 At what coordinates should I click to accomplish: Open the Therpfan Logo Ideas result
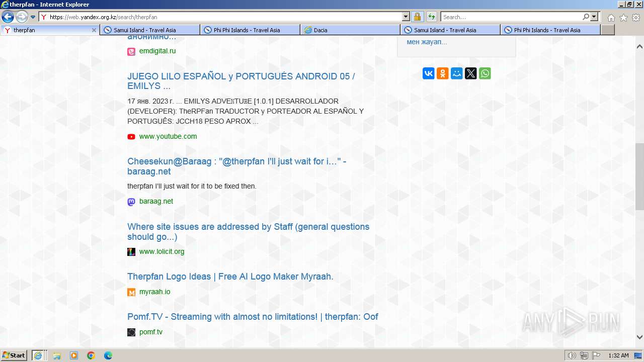click(230, 277)
